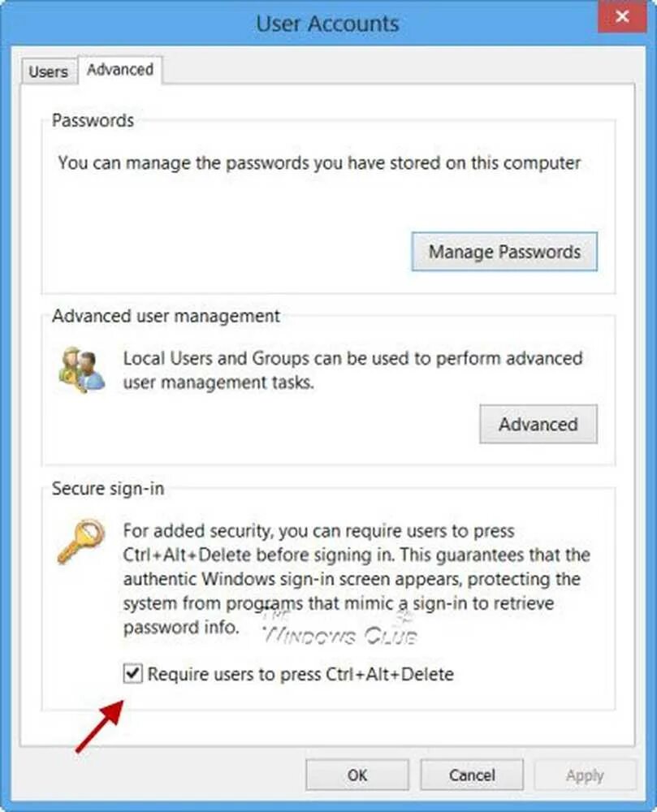The height and width of the screenshot is (812, 657).
Task: Click the Apply button
Action: pyautogui.click(x=585, y=775)
